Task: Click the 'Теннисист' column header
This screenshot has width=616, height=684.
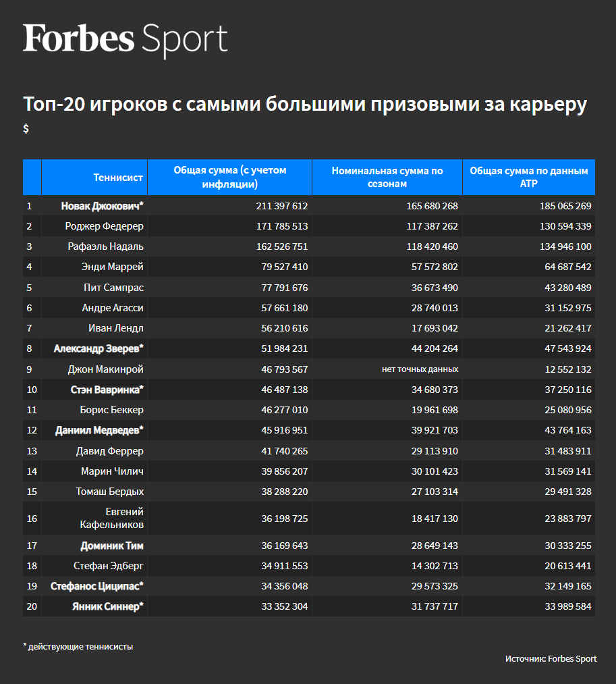Action: (118, 178)
